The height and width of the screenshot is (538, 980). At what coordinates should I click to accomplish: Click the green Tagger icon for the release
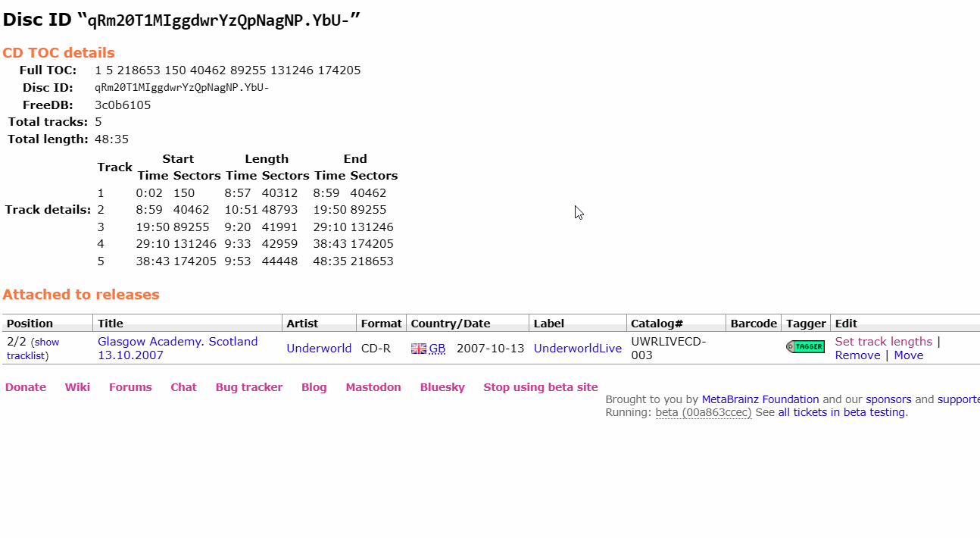805,346
